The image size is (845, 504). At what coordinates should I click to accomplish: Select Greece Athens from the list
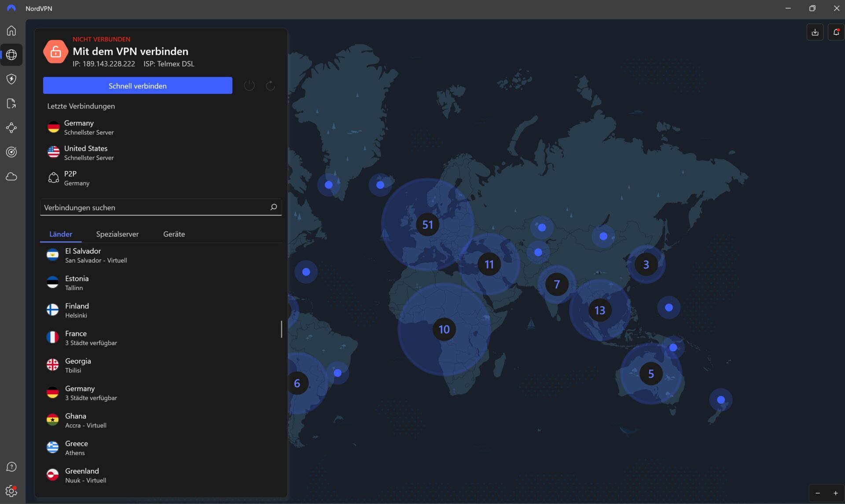click(161, 448)
